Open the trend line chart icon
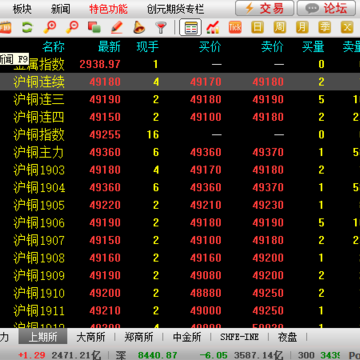Image resolution: width=360 pixels, height=360 pixels. click(213, 27)
